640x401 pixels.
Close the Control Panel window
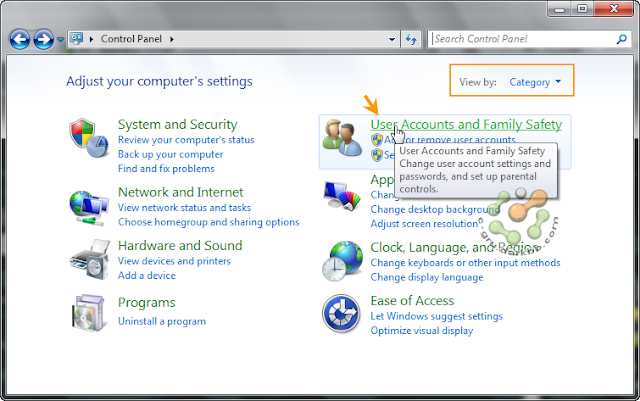tap(613, 9)
